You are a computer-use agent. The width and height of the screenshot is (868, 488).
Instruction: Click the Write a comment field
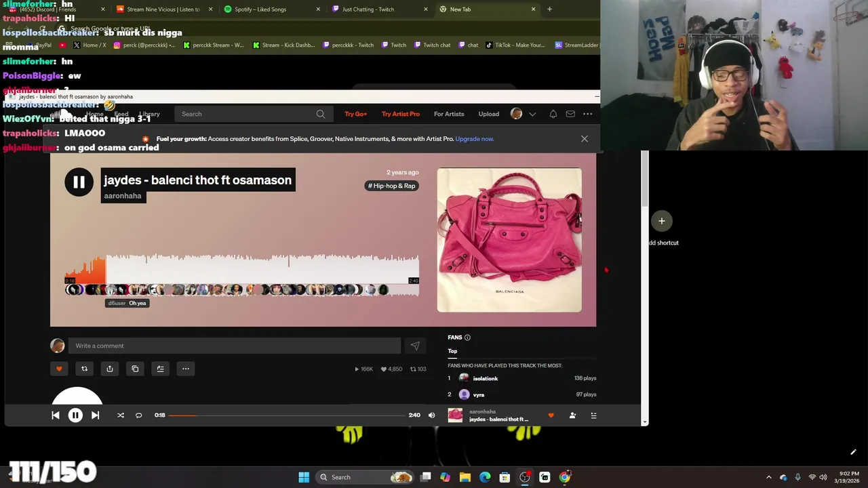(234, 346)
